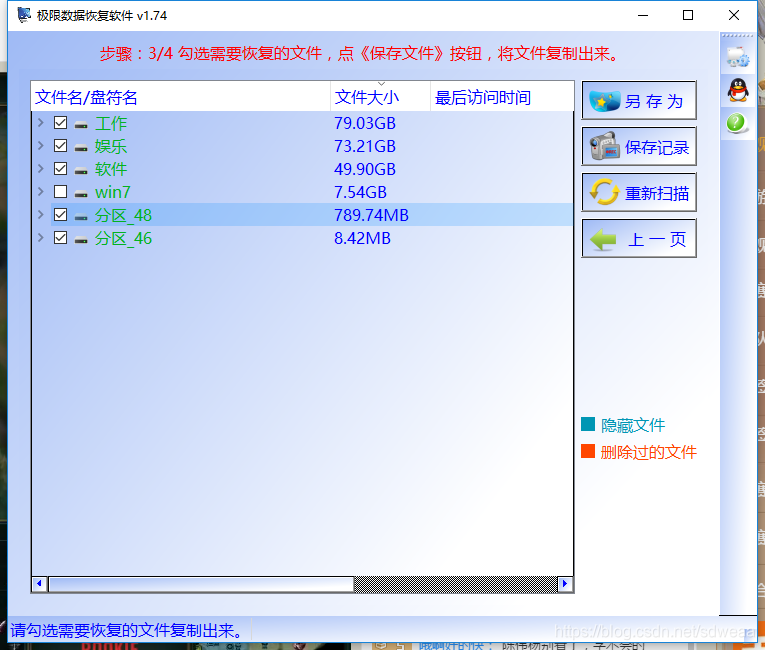Click the drive icon beside 分区_46
This screenshot has height=650, width=765.
tap(81, 239)
